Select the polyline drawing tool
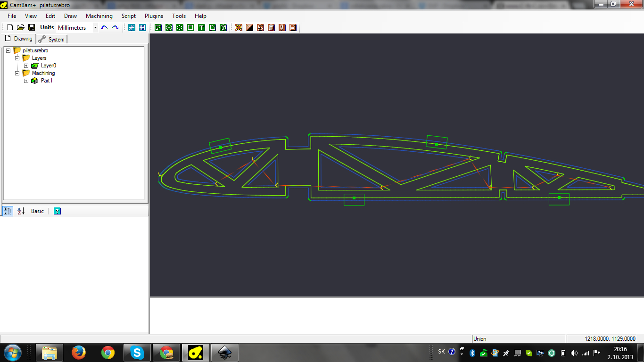The width and height of the screenshot is (644, 362). (x=158, y=27)
